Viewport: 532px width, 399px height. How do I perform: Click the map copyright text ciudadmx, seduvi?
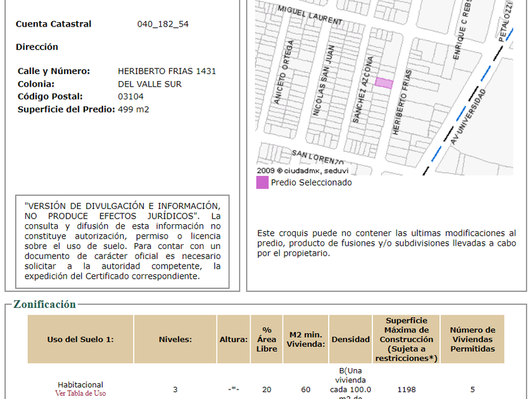[x=303, y=170]
